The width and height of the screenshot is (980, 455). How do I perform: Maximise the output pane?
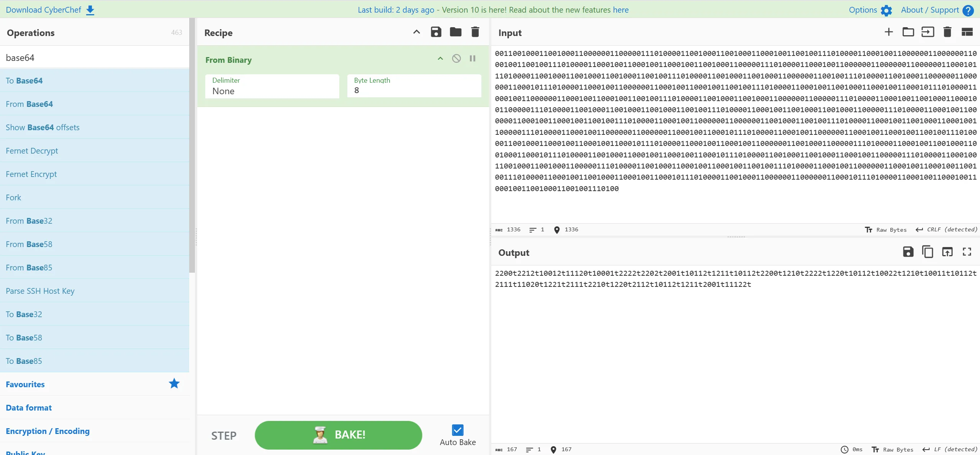[x=967, y=252]
